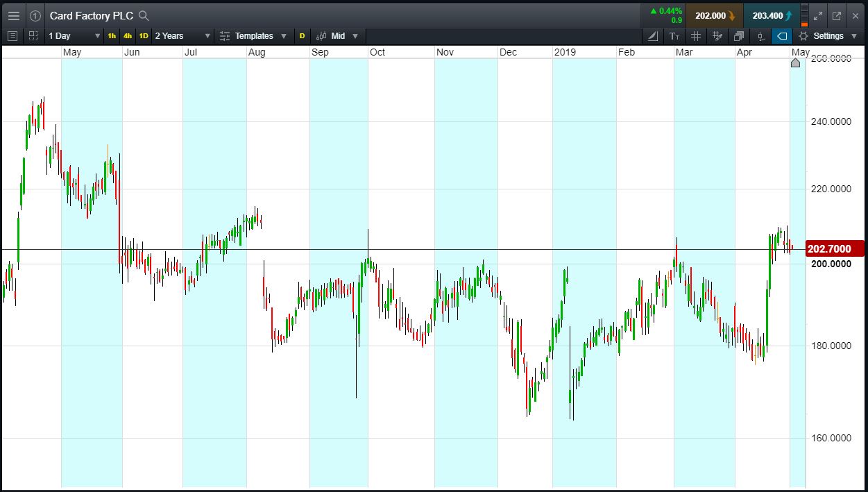Screen dimensions: 868x492
Task: Click the Nov month label
Action: (445, 53)
